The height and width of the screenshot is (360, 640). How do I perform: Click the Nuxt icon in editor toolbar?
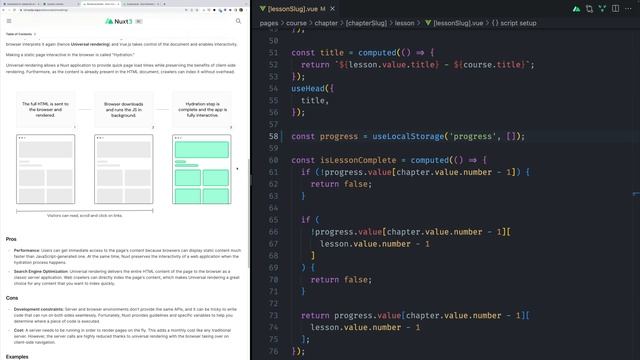pyautogui.click(x=576, y=9)
